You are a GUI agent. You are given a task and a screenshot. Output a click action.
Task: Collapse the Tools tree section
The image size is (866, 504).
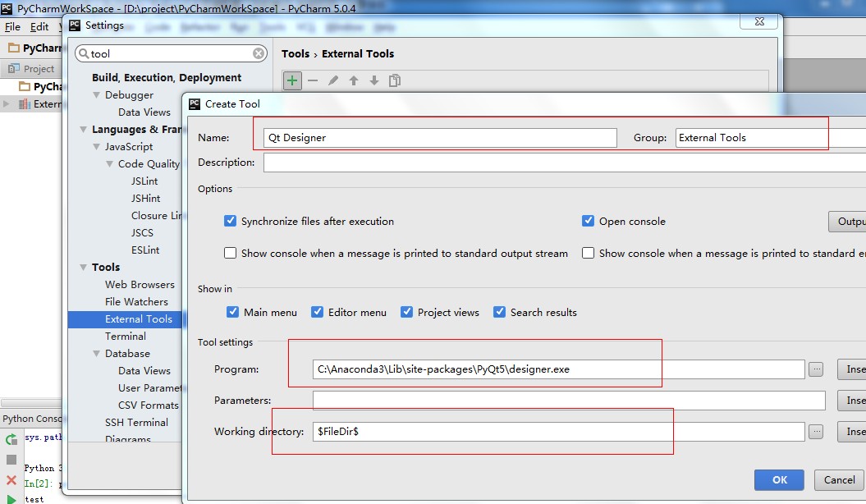(x=84, y=267)
